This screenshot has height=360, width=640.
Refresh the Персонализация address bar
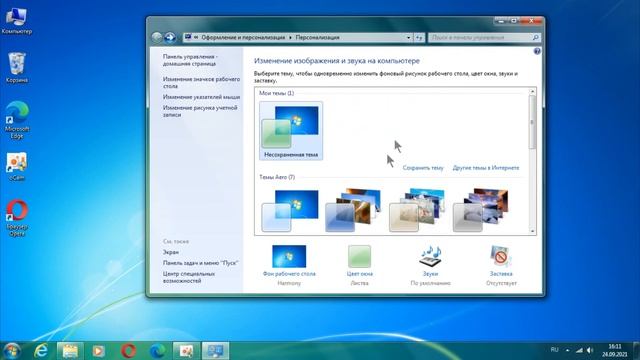click(419, 38)
